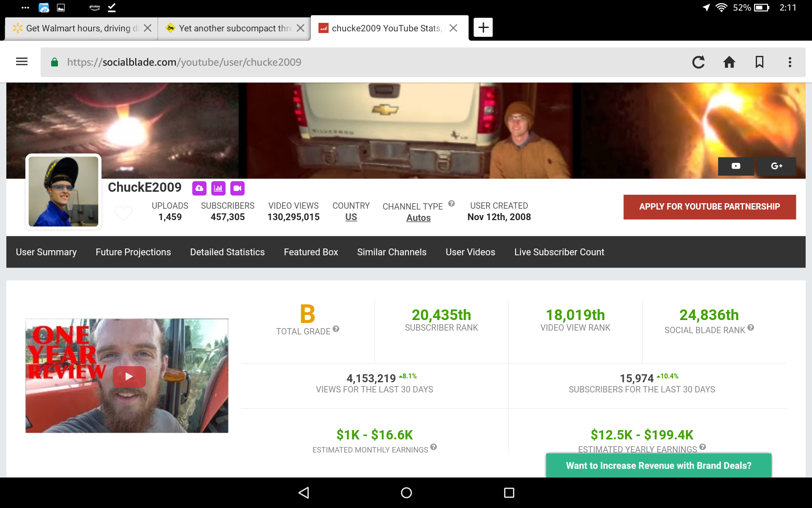Click the ChuckE2009 channel name
The height and width of the screenshot is (508, 812).
click(x=145, y=188)
